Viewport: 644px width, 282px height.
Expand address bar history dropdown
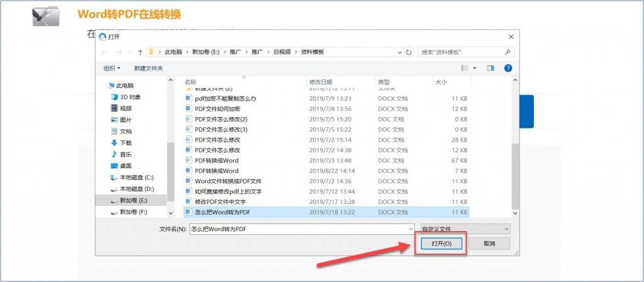[400, 53]
